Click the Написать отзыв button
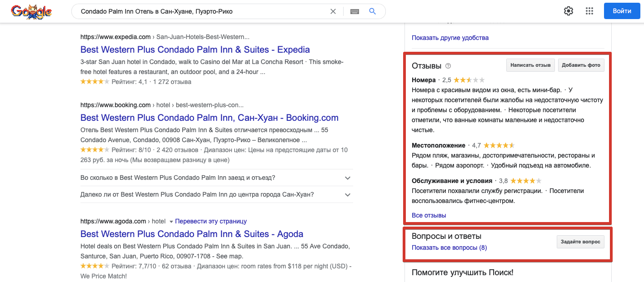 (x=530, y=65)
